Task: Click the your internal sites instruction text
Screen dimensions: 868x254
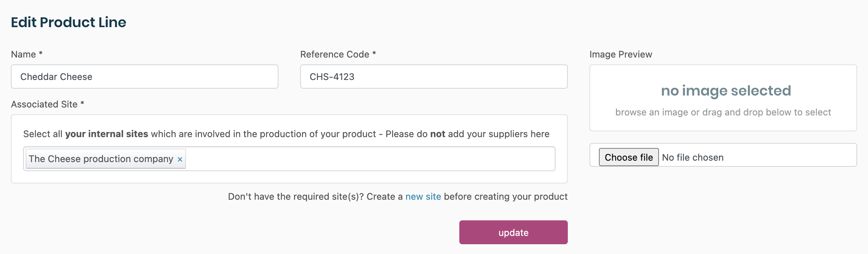Action: (x=106, y=134)
